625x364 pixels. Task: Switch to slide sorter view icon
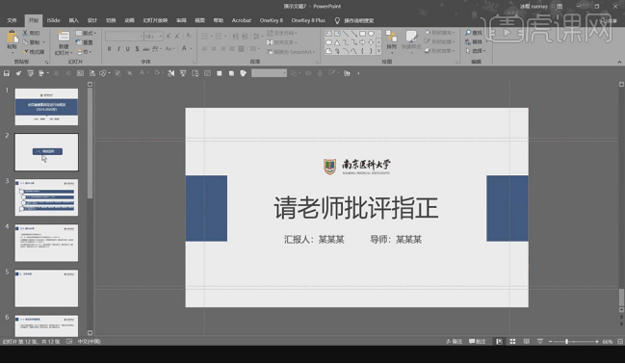click(x=512, y=342)
